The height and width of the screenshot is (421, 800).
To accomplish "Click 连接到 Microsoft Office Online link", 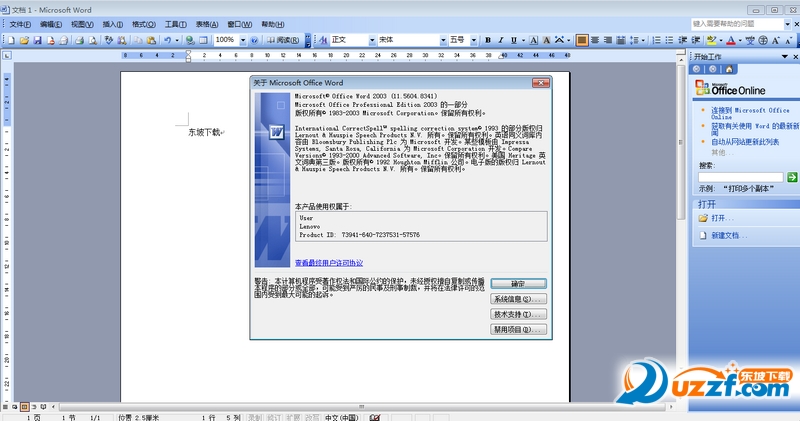I will point(750,113).
